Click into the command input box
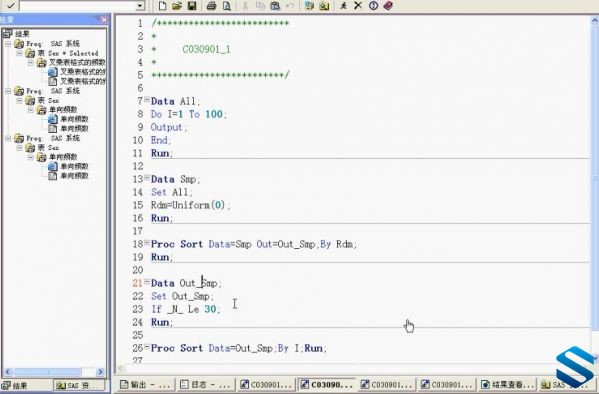 pos(78,6)
